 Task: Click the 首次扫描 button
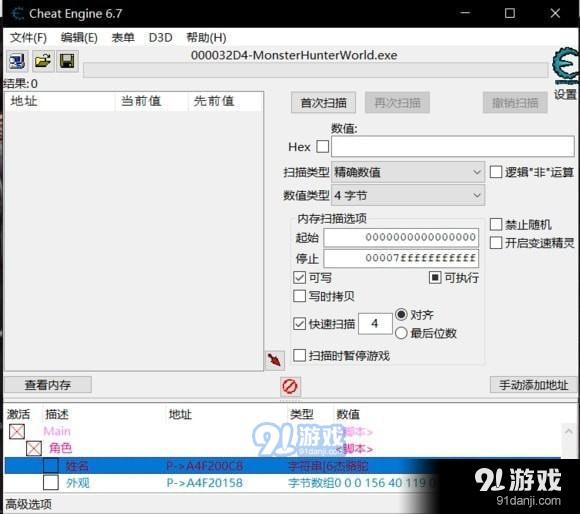tap(323, 102)
